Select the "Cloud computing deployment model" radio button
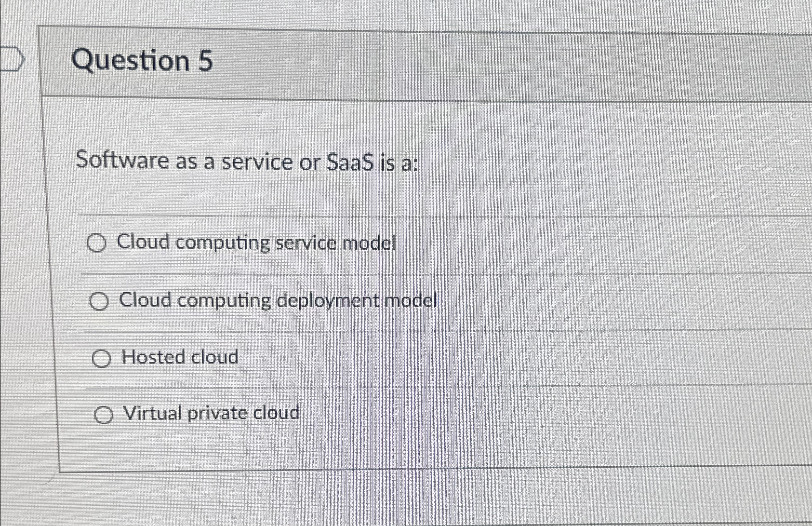This screenshot has height=526, width=812. (100, 301)
